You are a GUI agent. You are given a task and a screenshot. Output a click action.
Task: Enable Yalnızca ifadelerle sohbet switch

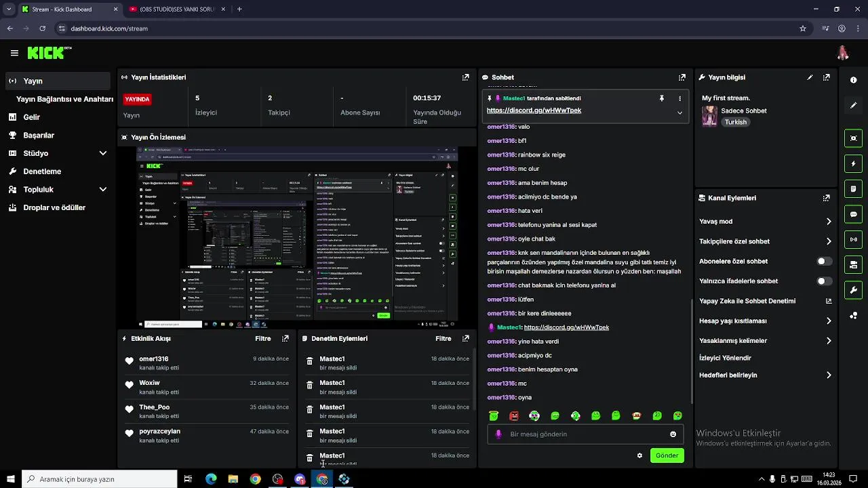point(825,281)
